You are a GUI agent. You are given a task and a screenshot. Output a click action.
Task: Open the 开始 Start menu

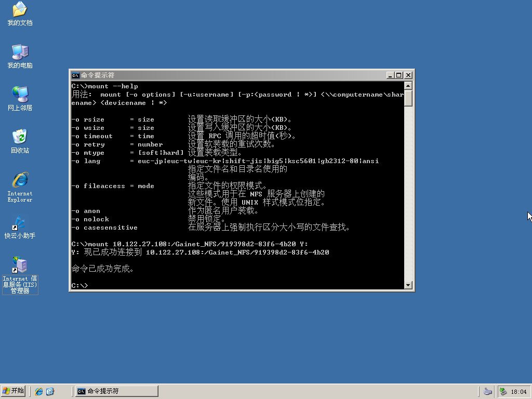[14, 391]
